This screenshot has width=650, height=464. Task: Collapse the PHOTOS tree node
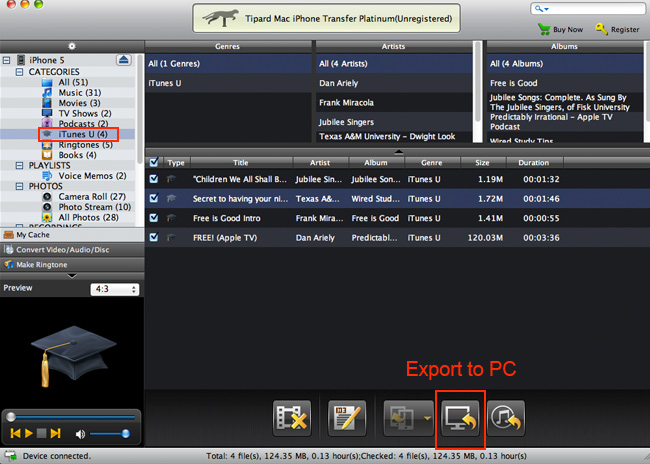(x=19, y=186)
